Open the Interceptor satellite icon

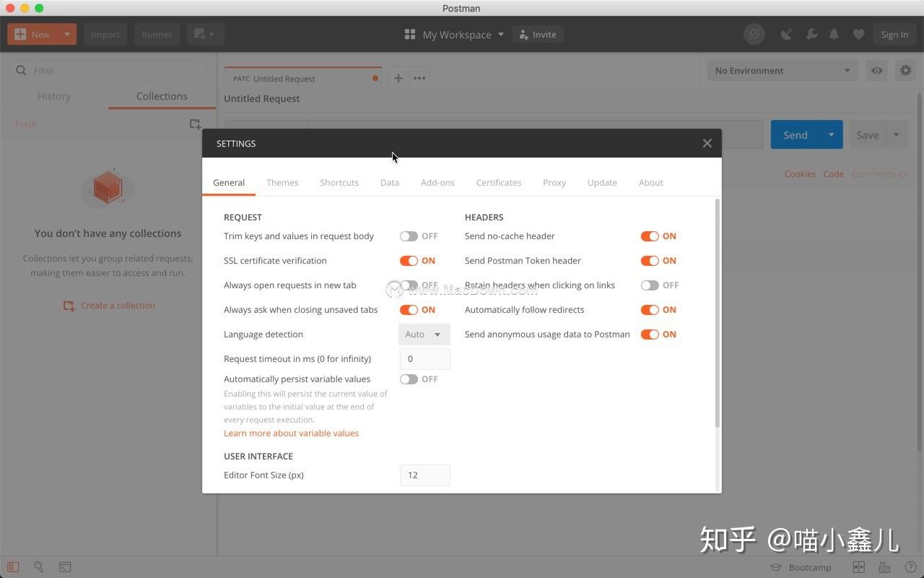[x=786, y=34]
